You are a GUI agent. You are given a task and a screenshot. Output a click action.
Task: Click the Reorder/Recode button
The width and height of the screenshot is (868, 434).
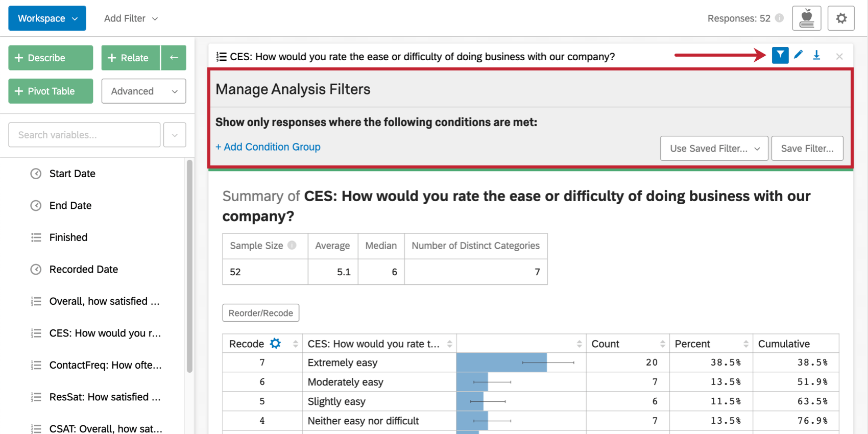pyautogui.click(x=260, y=313)
